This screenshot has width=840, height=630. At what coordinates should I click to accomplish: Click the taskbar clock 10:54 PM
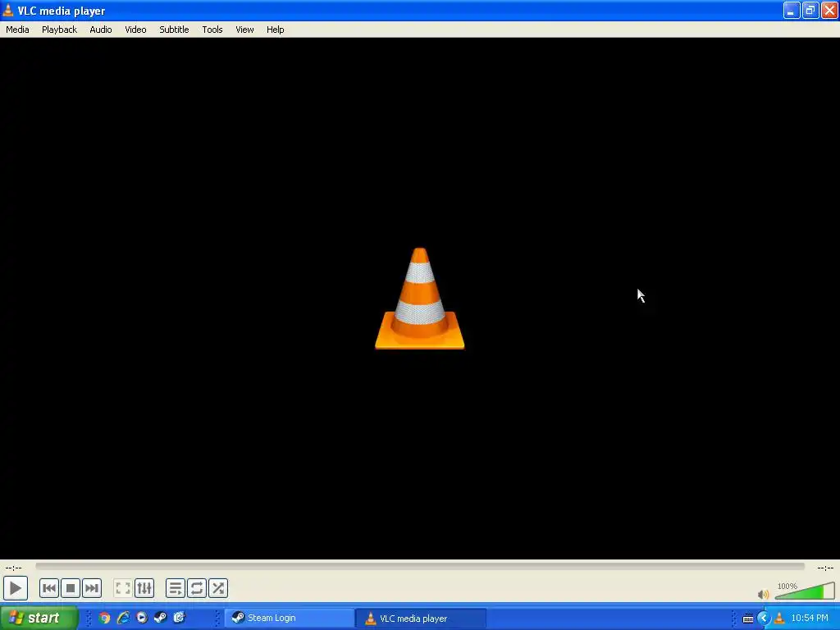[x=810, y=619]
